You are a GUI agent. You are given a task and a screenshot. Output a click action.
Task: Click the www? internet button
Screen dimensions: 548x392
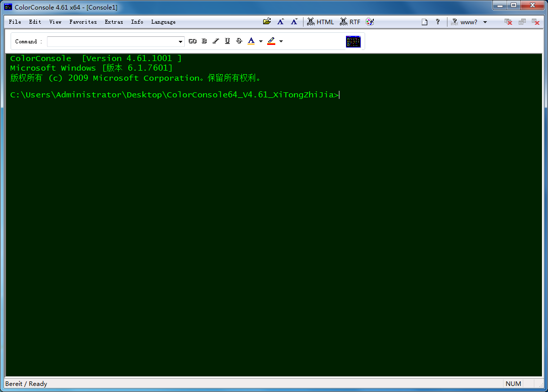point(464,22)
